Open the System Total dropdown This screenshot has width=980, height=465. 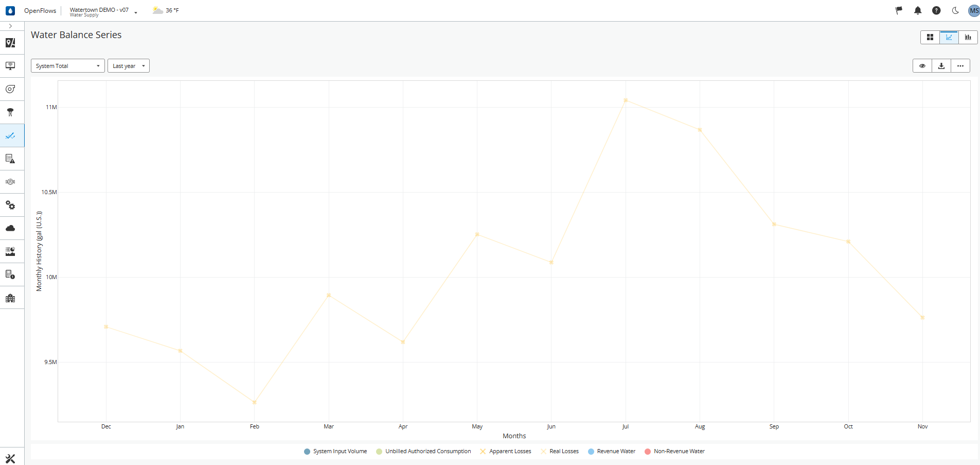(68, 66)
